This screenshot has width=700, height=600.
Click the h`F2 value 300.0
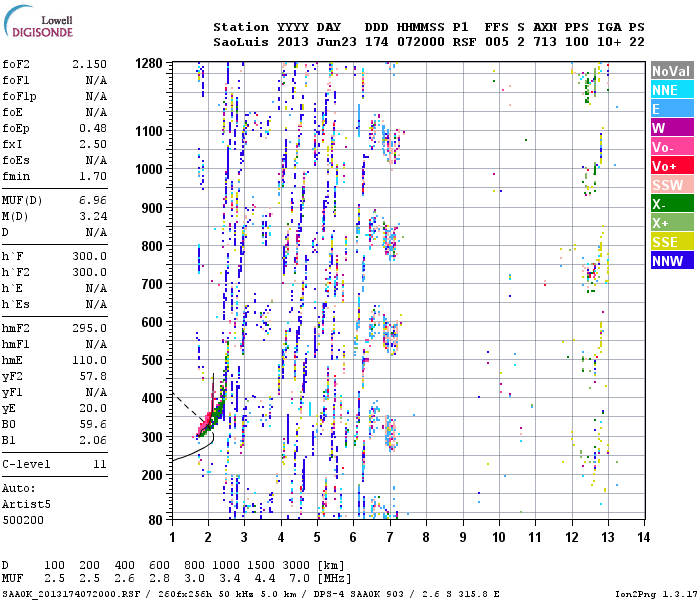pos(89,272)
